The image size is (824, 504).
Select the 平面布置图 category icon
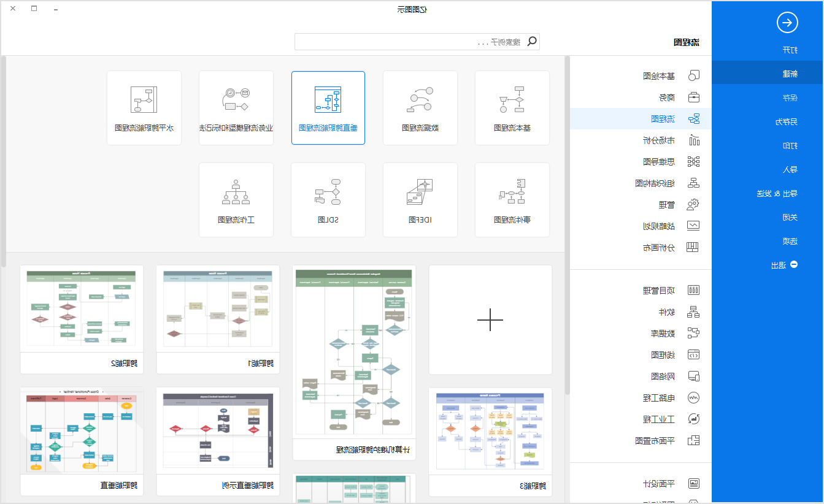(694, 440)
